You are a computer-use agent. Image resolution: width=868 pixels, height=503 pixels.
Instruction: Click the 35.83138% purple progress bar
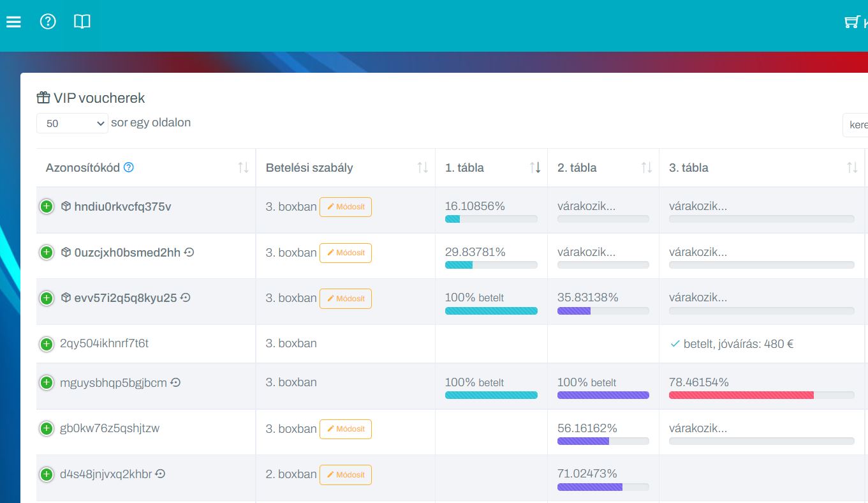click(x=603, y=311)
